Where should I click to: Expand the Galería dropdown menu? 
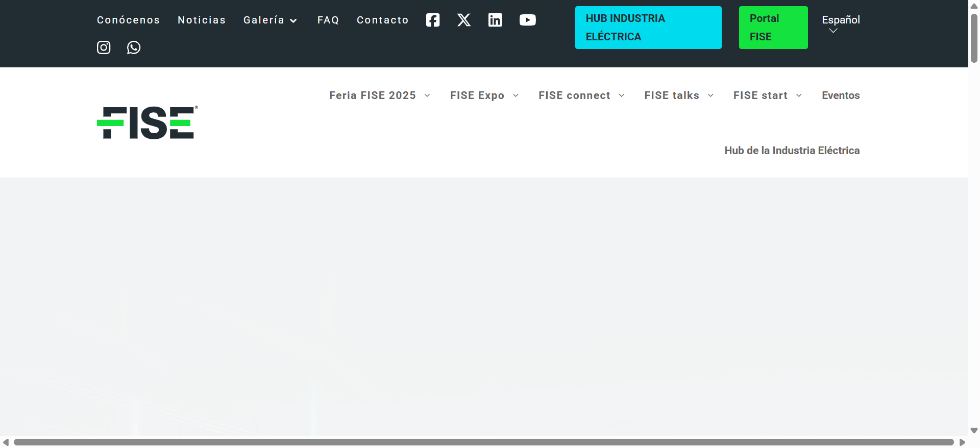click(271, 20)
